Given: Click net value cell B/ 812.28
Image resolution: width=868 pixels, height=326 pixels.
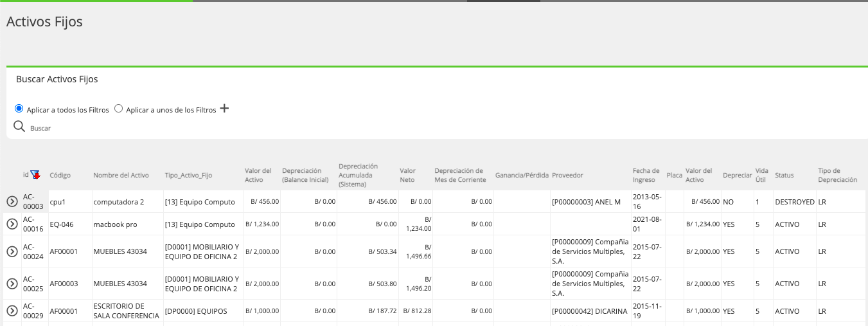Looking at the screenshot, I should [418, 311].
